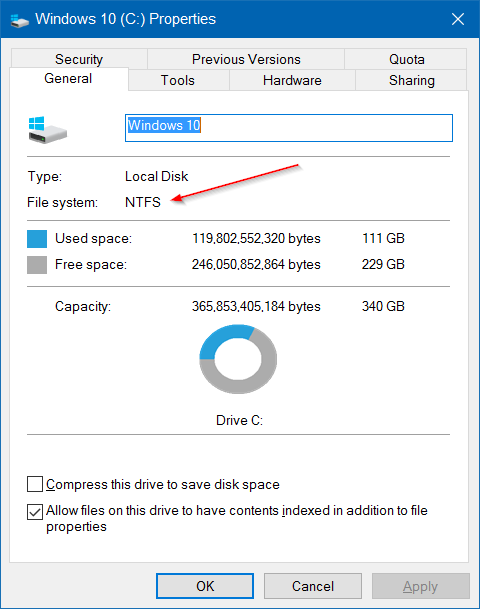Click the drive label field containing Windows 10
480x609 pixels.
(289, 128)
